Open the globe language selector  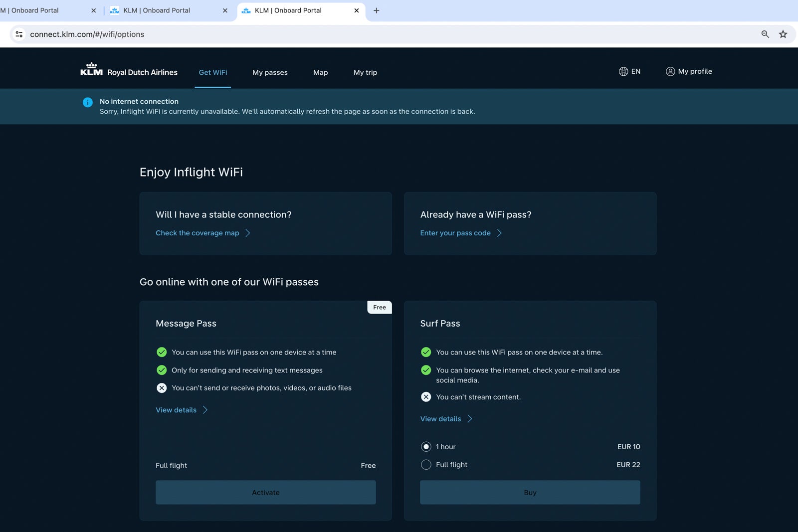coord(623,71)
